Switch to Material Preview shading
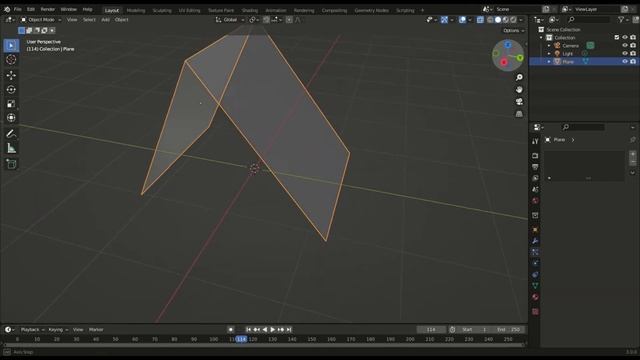 coord(506,20)
